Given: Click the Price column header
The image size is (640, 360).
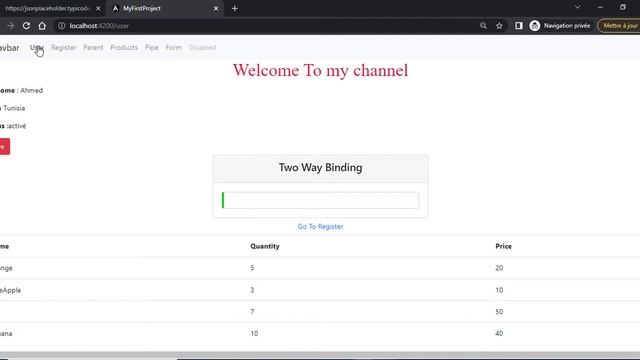Looking at the screenshot, I should click(503, 246).
